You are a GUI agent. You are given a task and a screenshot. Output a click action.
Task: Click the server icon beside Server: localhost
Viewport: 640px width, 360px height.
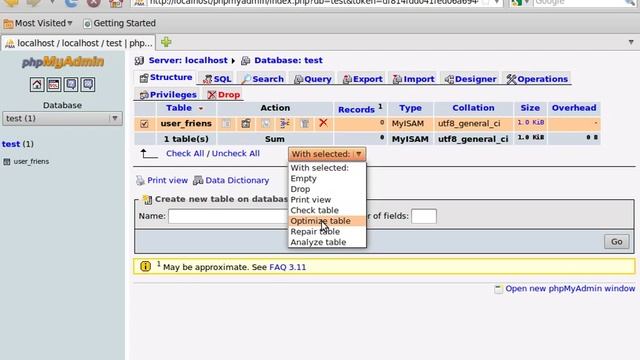139,61
